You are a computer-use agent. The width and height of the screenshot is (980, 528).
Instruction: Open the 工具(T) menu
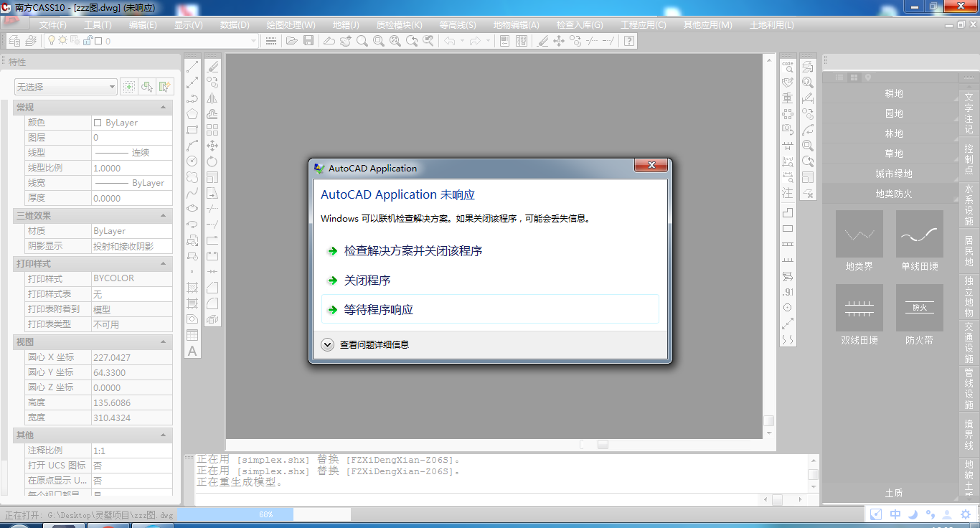[x=98, y=24]
